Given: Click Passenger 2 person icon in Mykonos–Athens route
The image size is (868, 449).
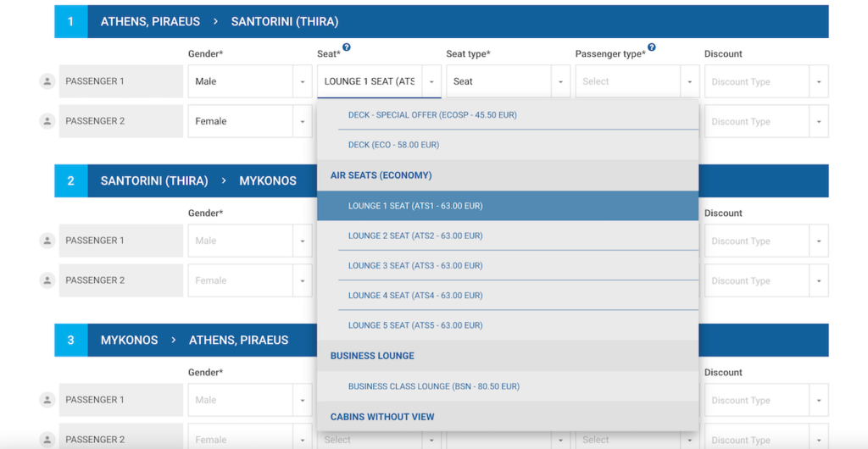Looking at the screenshot, I should click(47, 440).
